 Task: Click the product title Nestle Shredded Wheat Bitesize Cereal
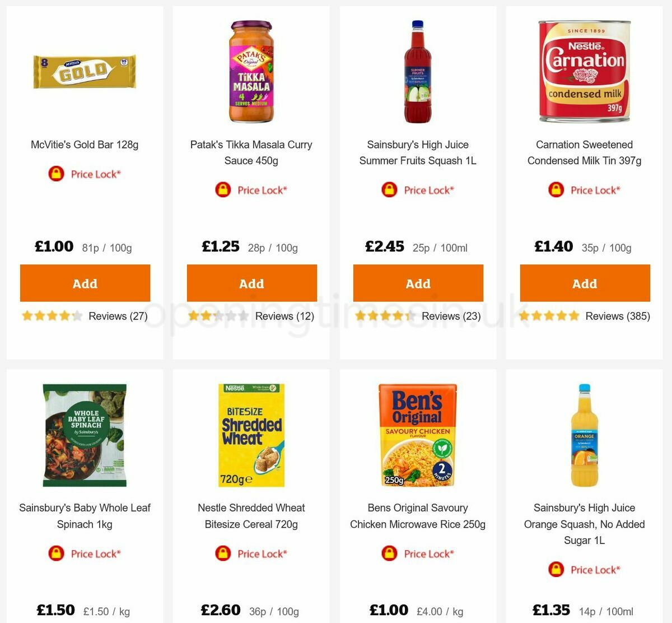(251, 516)
